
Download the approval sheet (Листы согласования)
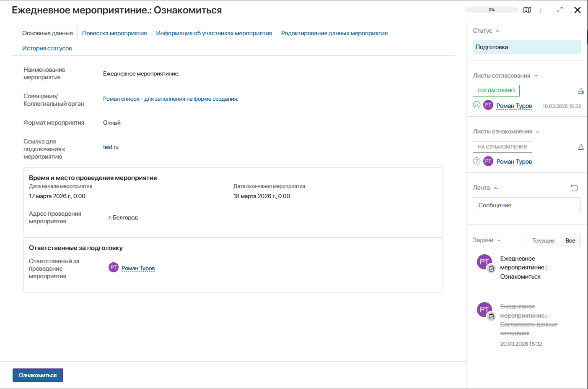[x=580, y=91]
